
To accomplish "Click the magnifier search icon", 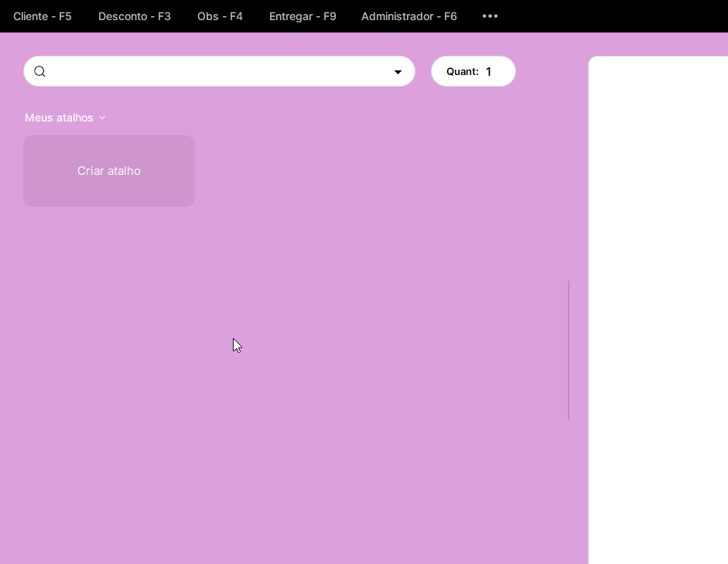I will tap(40, 71).
